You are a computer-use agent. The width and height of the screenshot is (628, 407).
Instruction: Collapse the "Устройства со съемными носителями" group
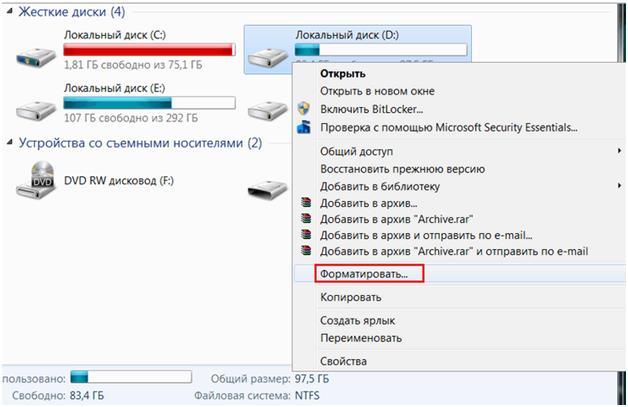pyautogui.click(x=10, y=143)
